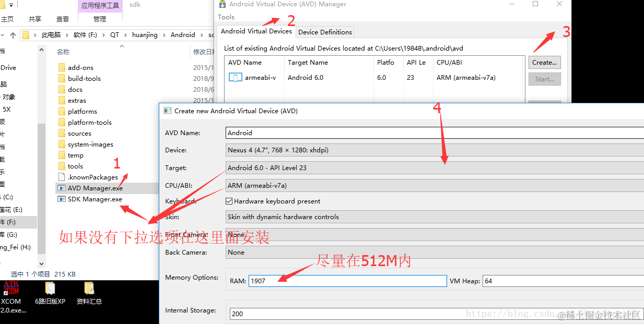The width and height of the screenshot is (644, 324).
Task: Click the API level 23 cell
Action: click(x=411, y=77)
